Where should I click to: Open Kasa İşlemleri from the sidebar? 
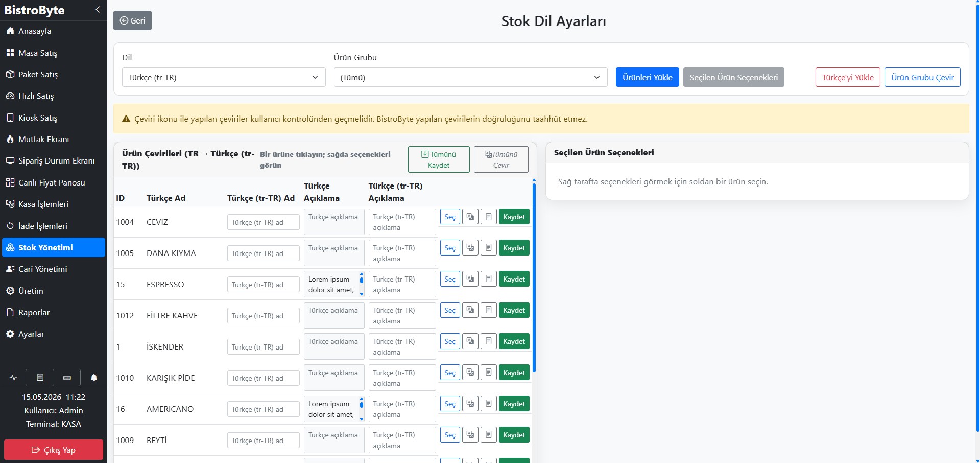pos(54,204)
